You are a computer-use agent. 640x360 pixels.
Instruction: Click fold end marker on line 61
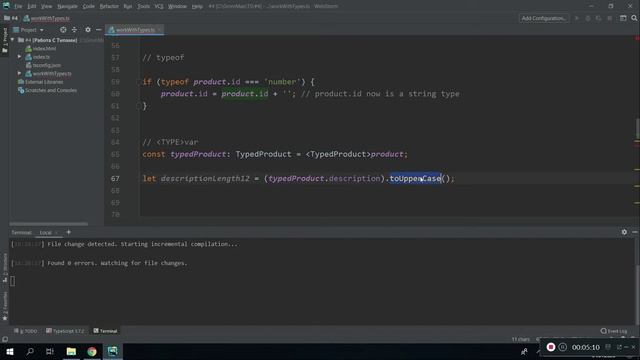pyautogui.click(x=138, y=106)
